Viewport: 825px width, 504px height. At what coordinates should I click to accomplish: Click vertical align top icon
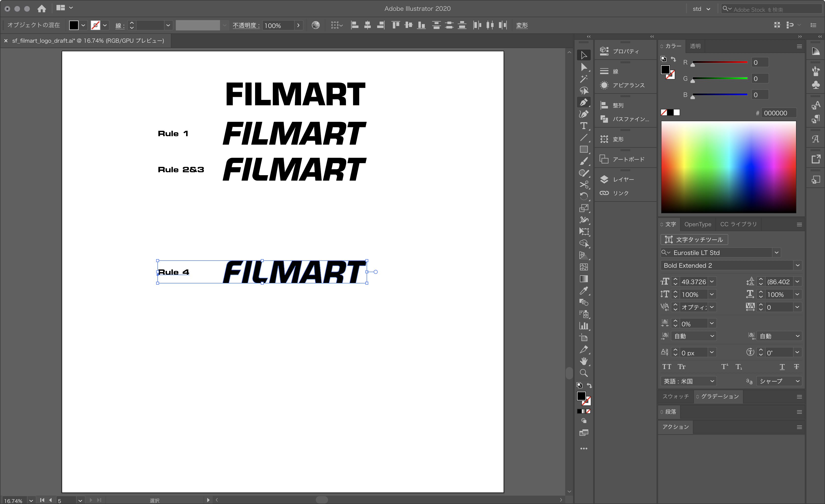point(395,25)
